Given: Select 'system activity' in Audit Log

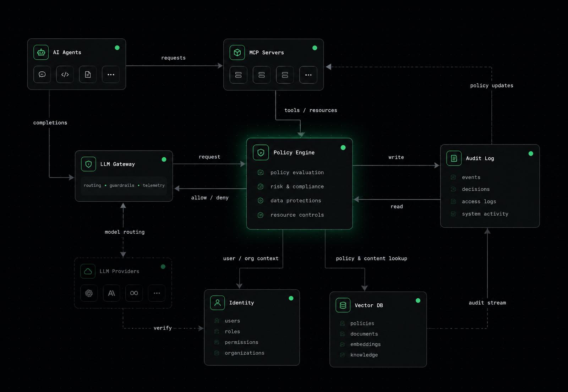Looking at the screenshot, I should (x=485, y=214).
